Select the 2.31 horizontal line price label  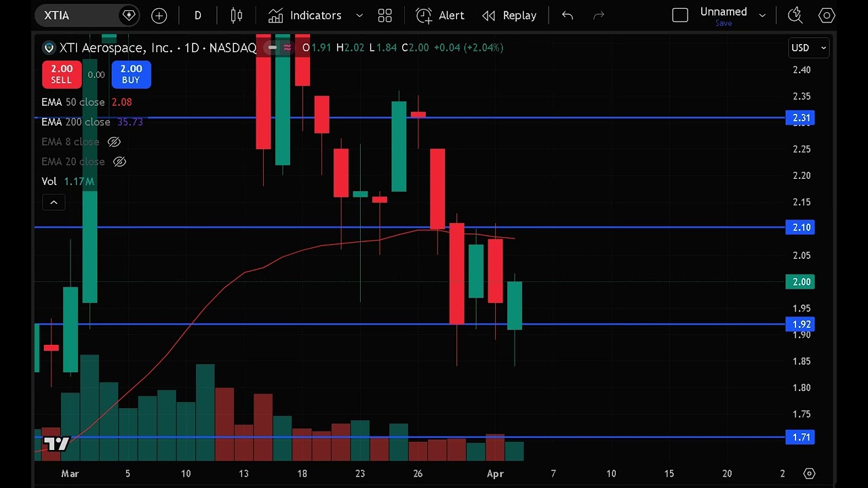coord(800,118)
